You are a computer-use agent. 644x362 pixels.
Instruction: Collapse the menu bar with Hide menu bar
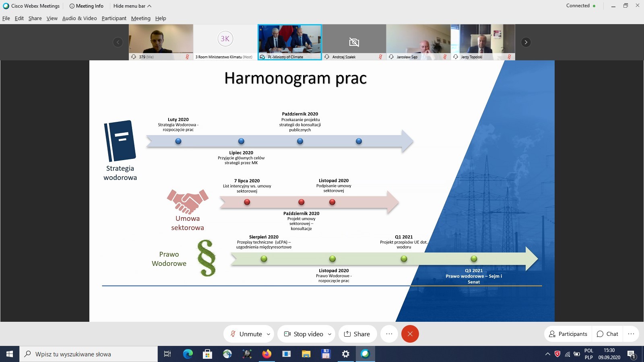pos(132,6)
